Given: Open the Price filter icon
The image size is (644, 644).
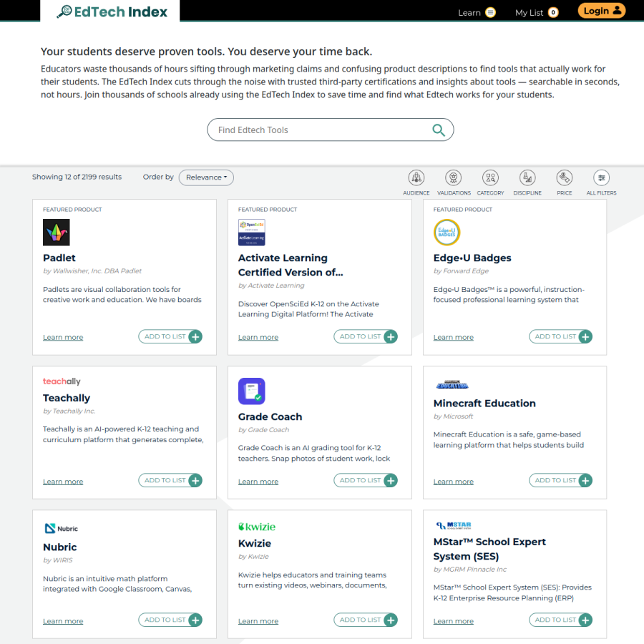Looking at the screenshot, I should 565,178.
